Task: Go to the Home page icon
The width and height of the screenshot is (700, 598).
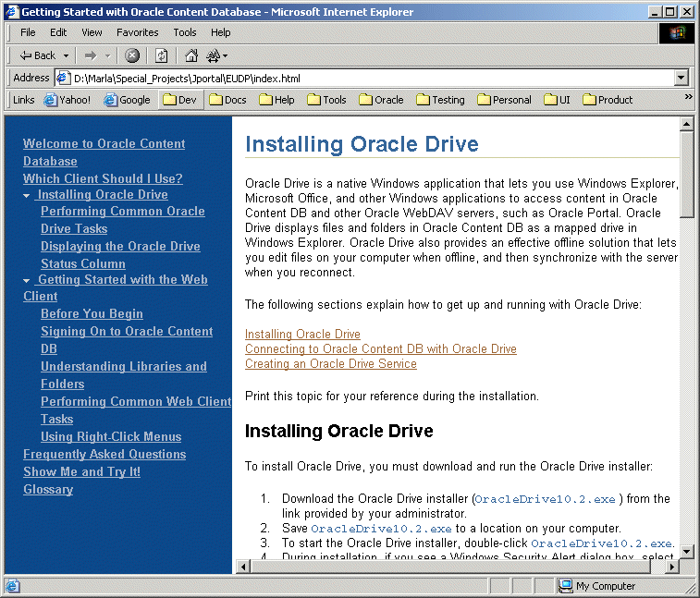Action: (191, 55)
